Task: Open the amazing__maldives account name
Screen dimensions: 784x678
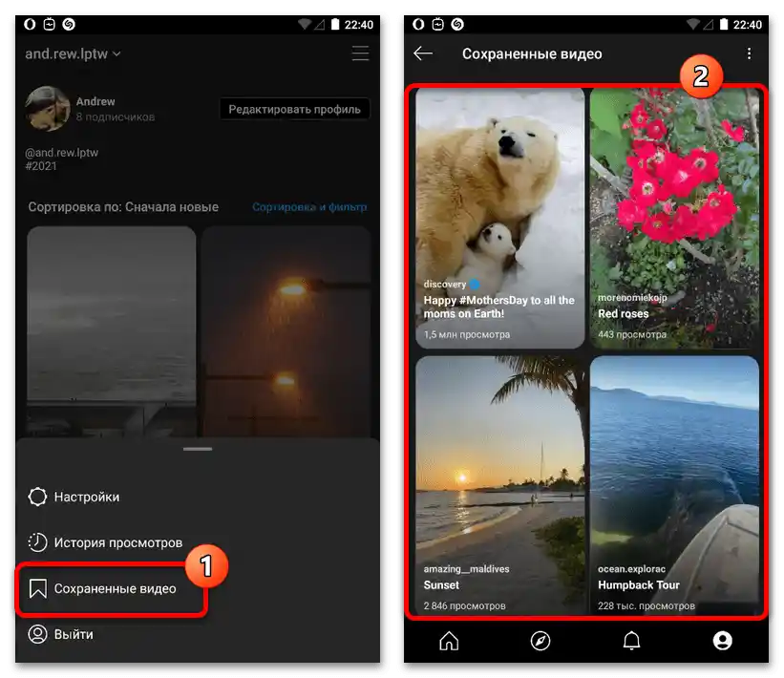Action: click(467, 569)
